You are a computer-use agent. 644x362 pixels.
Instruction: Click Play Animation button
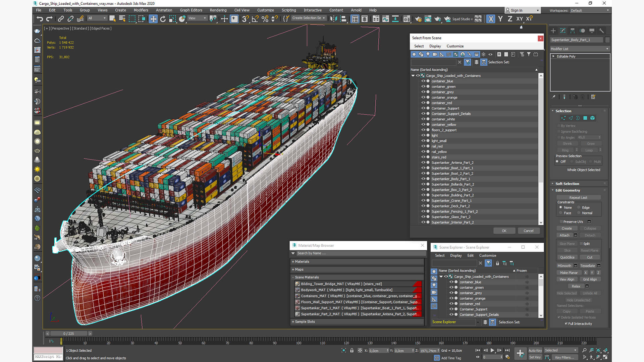tap(492, 350)
